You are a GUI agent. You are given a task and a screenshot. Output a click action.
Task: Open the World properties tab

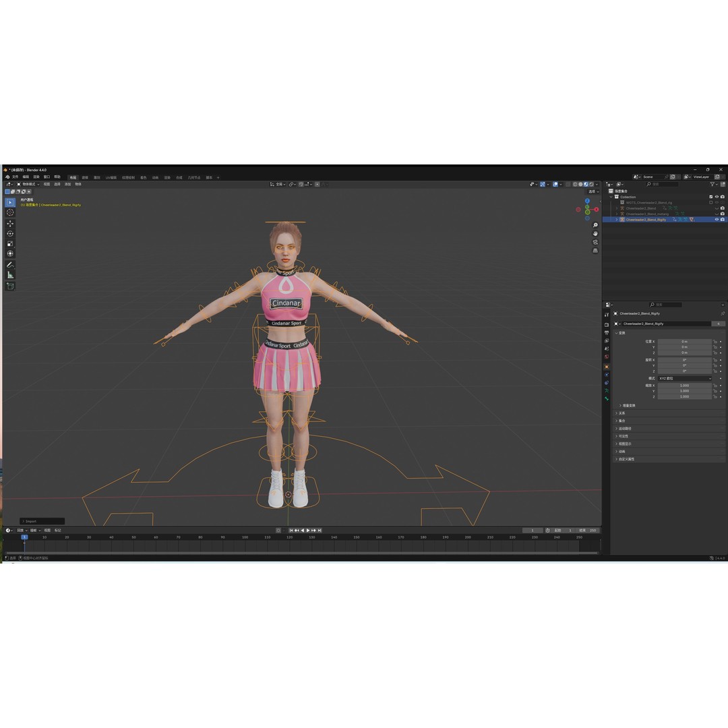tap(607, 357)
